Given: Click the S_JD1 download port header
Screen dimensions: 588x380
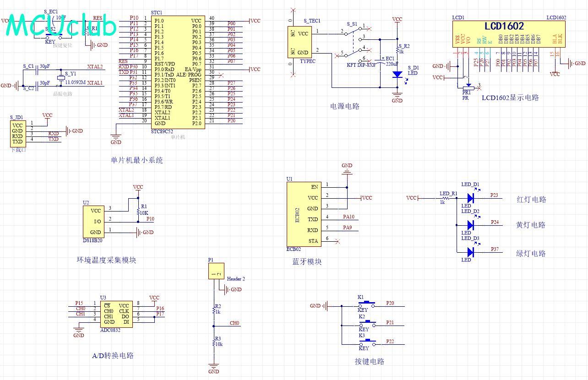Looking at the screenshot, I should point(17,133).
